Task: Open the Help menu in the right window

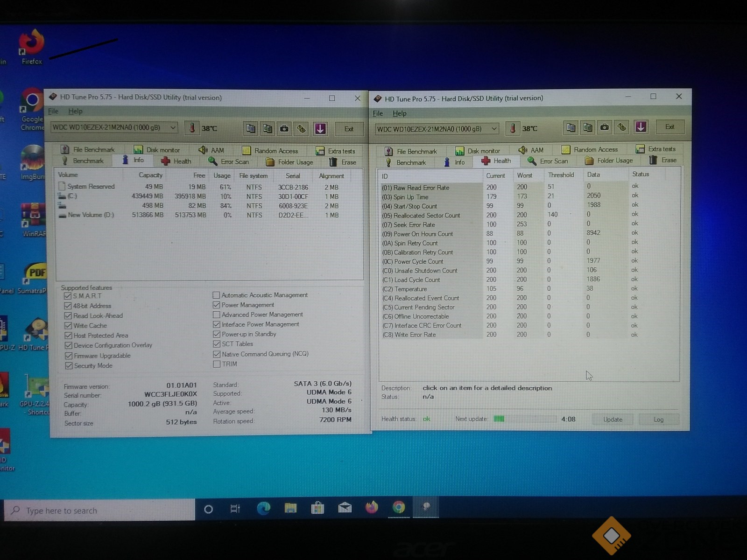Action: click(x=400, y=113)
